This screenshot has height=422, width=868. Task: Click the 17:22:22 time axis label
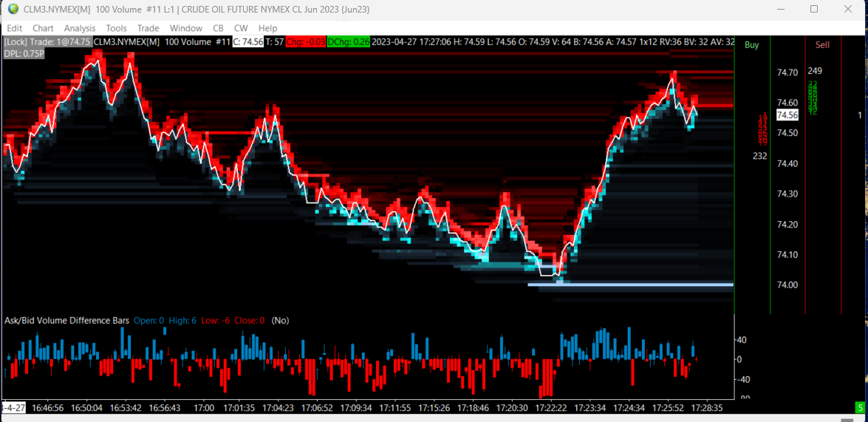pos(551,408)
